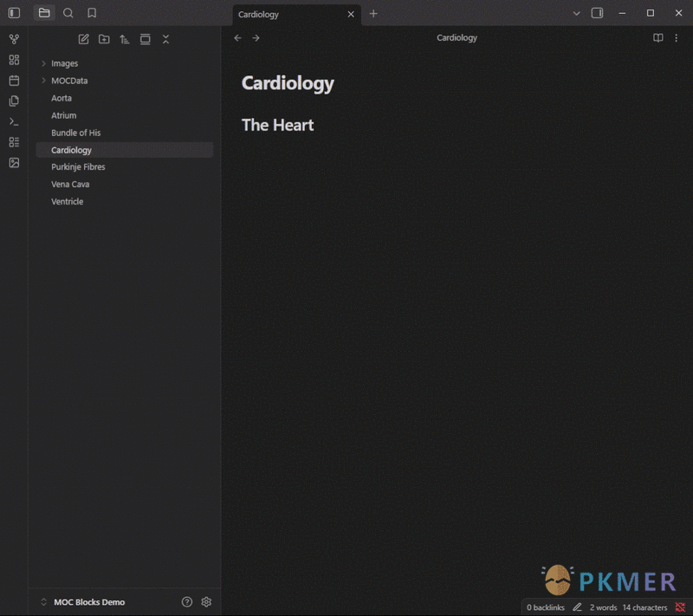Open templates icon in left ribbon
The image size is (693, 616).
coord(14,101)
